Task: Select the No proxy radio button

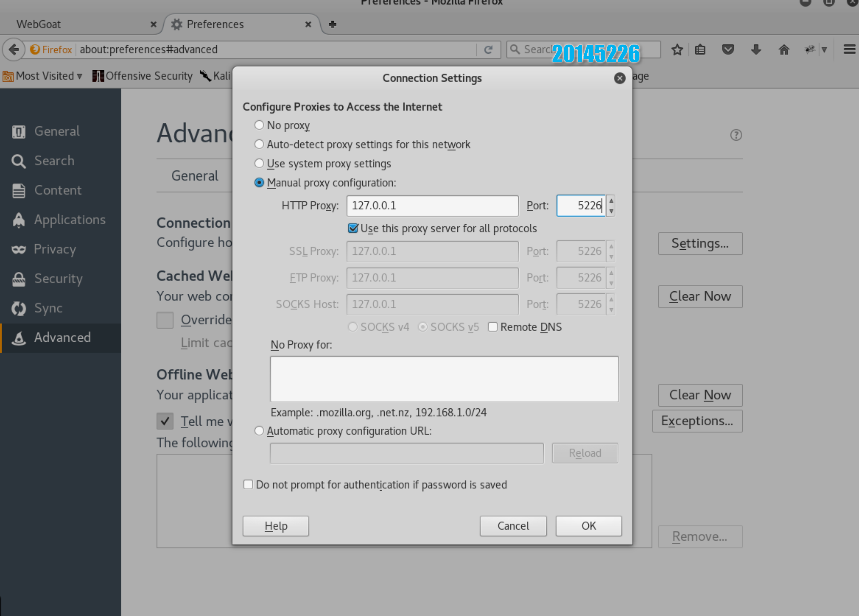Action: (259, 125)
